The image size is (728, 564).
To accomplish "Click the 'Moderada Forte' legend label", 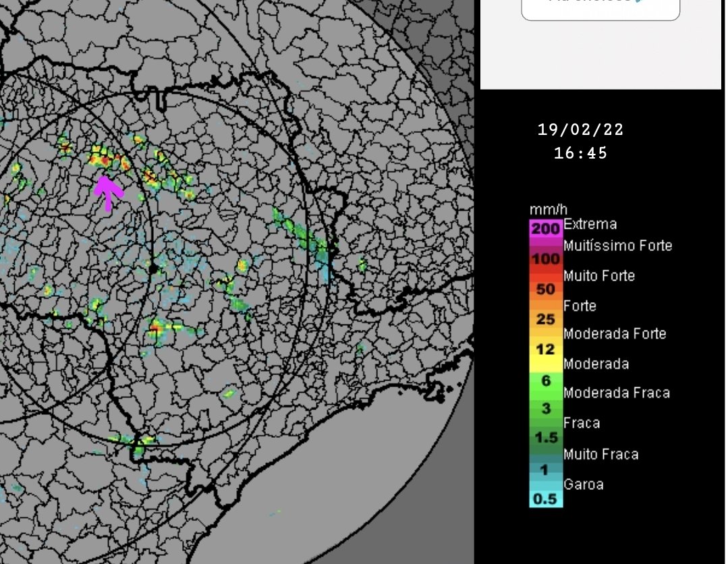I will (x=615, y=334).
